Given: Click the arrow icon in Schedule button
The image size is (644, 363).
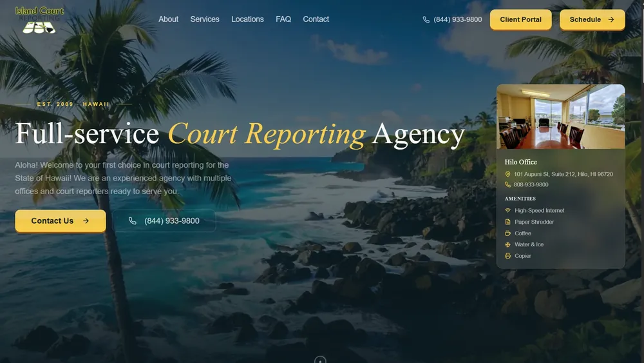Looking at the screenshot, I should (x=611, y=19).
